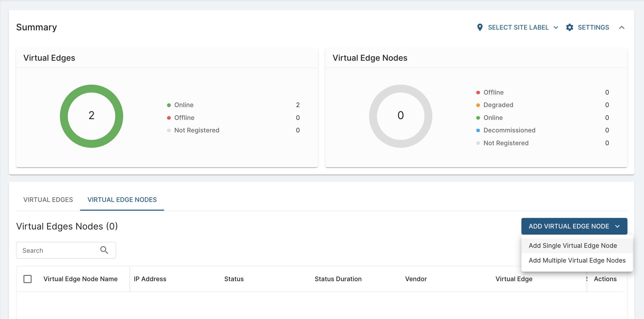This screenshot has height=319, width=644.
Task: Click the Offline legend entry under Virtual Edges
Action: pyautogui.click(x=184, y=118)
